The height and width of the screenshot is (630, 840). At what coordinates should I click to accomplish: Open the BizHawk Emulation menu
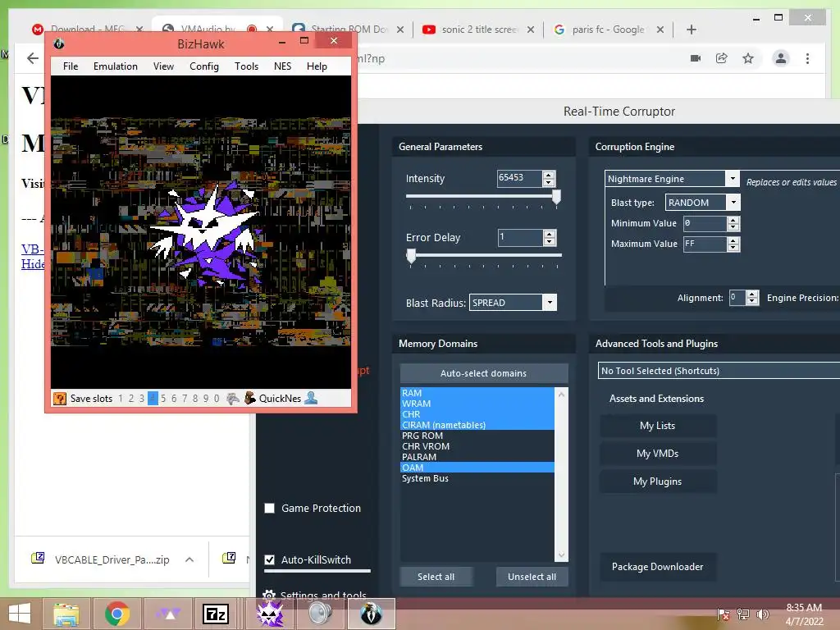coord(115,66)
